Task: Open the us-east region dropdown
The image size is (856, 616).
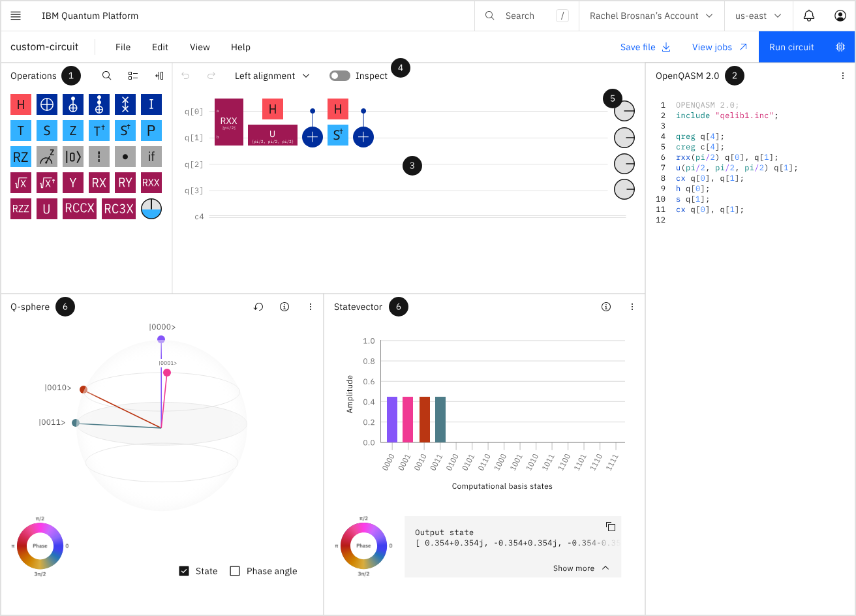Action: click(759, 16)
